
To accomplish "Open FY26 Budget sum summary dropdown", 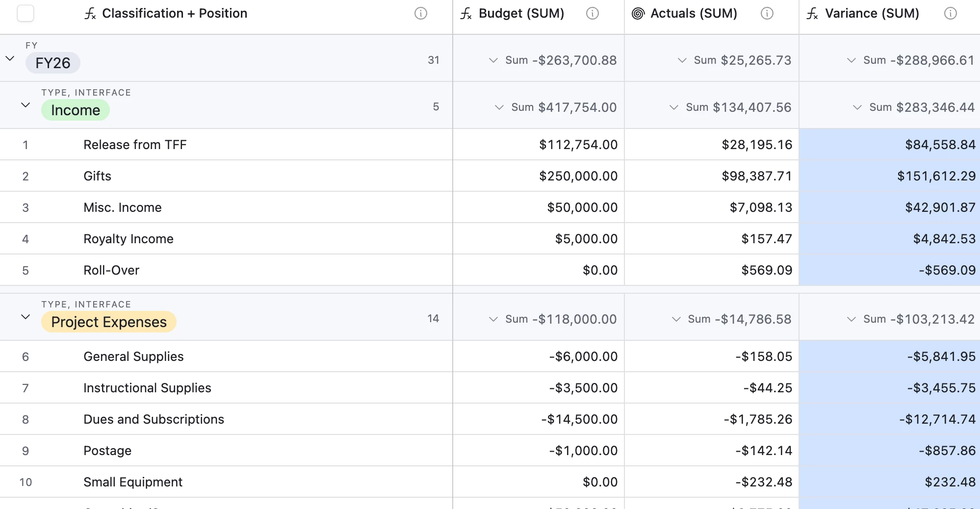I will click(493, 60).
